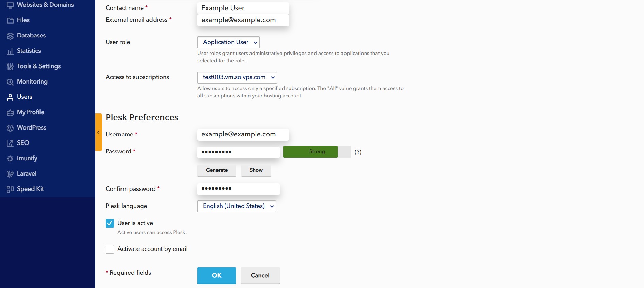Click the Tools & Settings sliders icon
The width and height of the screenshot is (644, 288).
pyautogui.click(x=10, y=66)
